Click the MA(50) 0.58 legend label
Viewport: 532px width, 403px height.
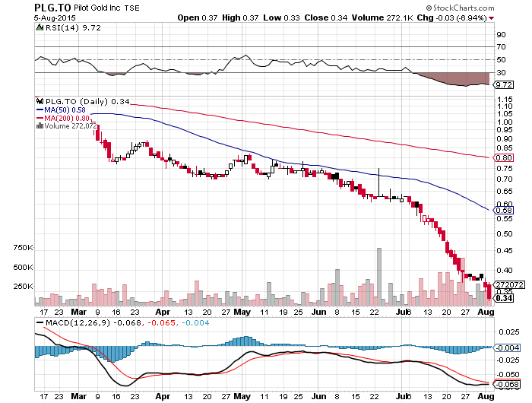[x=65, y=110]
